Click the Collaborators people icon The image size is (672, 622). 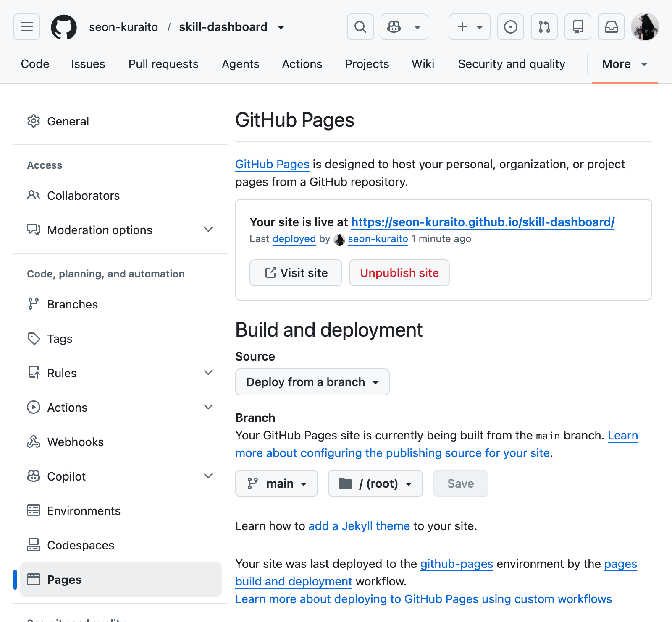click(x=34, y=196)
